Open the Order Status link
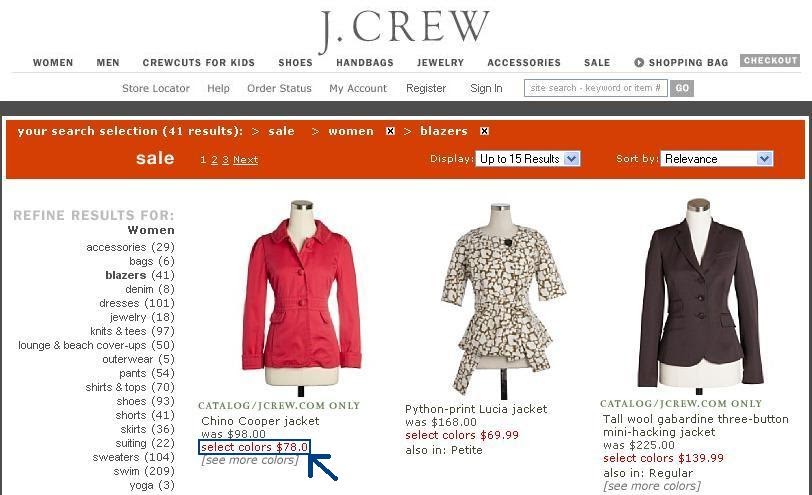812x495 pixels. [x=279, y=89]
